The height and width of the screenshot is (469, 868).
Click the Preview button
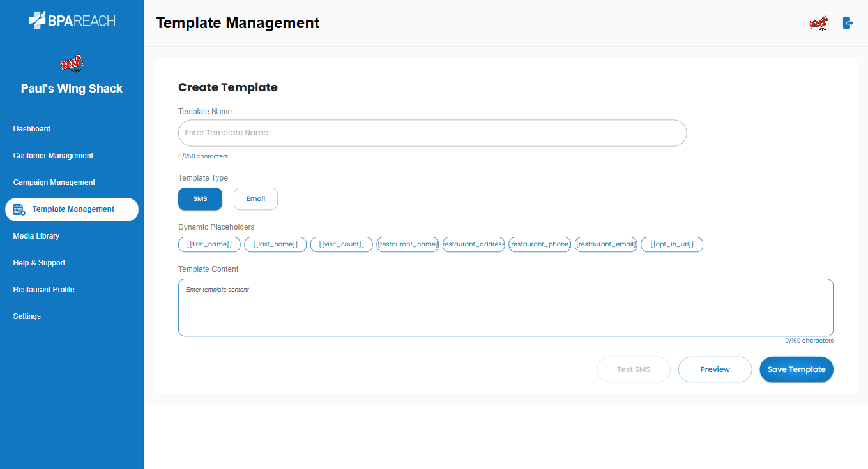(715, 369)
